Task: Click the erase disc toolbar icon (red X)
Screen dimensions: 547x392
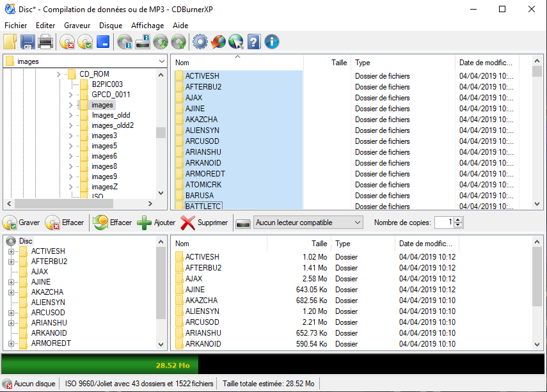Action: tap(67, 42)
